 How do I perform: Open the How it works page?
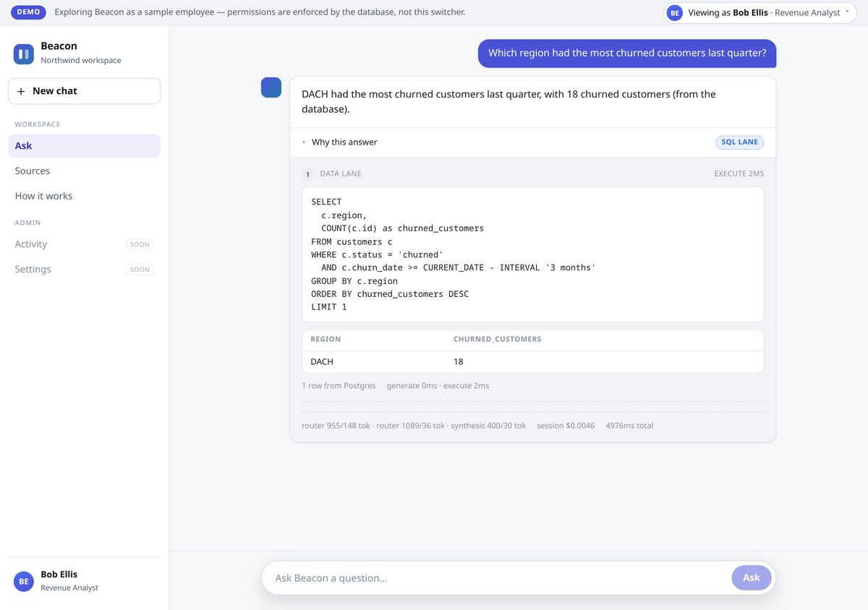click(x=85, y=196)
